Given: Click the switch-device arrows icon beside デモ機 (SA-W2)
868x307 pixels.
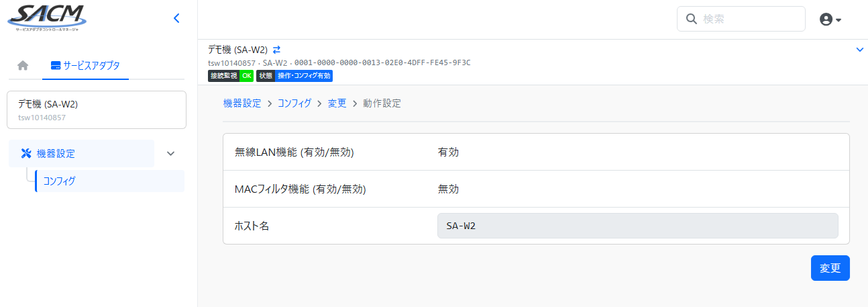Looking at the screenshot, I should pyautogui.click(x=276, y=50).
